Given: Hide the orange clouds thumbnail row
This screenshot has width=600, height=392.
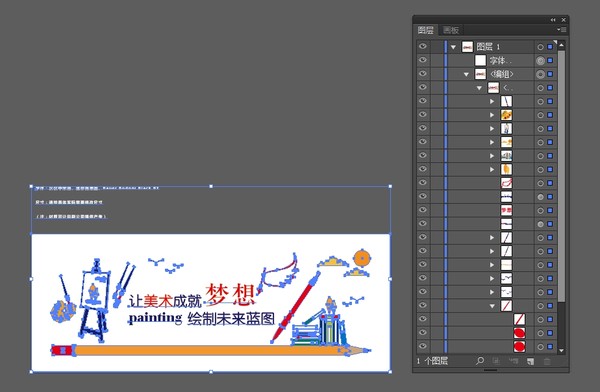Looking at the screenshot, I should (x=423, y=142).
